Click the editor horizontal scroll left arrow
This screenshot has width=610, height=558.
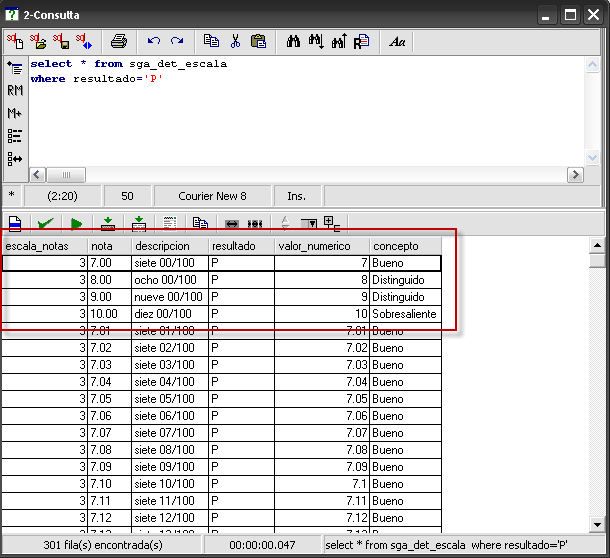tap(37, 175)
